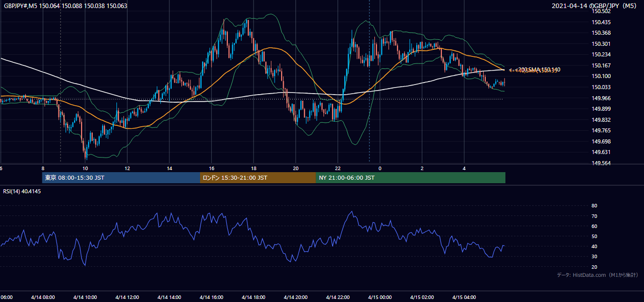This screenshot has height=302, width=644.
Task: Click RSI axis level 30
Action: (594, 257)
